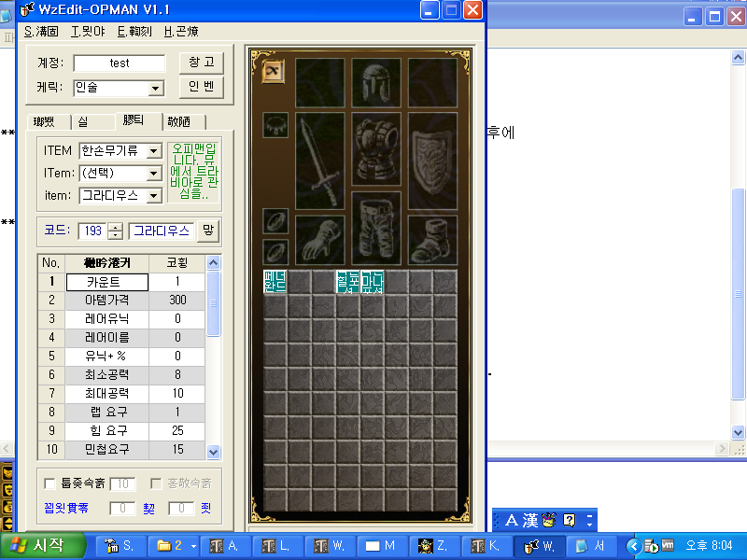747x560 pixels.
Task: Open the T menu in menu bar
Action: [88, 32]
